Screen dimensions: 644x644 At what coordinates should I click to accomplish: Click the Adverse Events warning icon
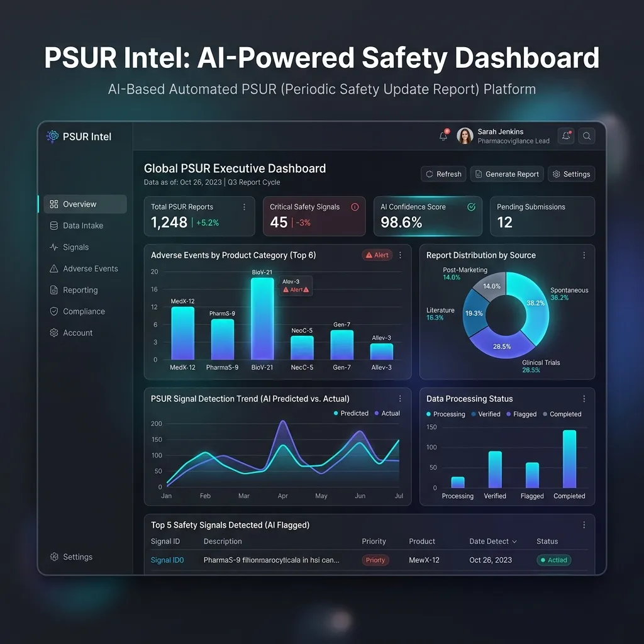[x=54, y=269]
